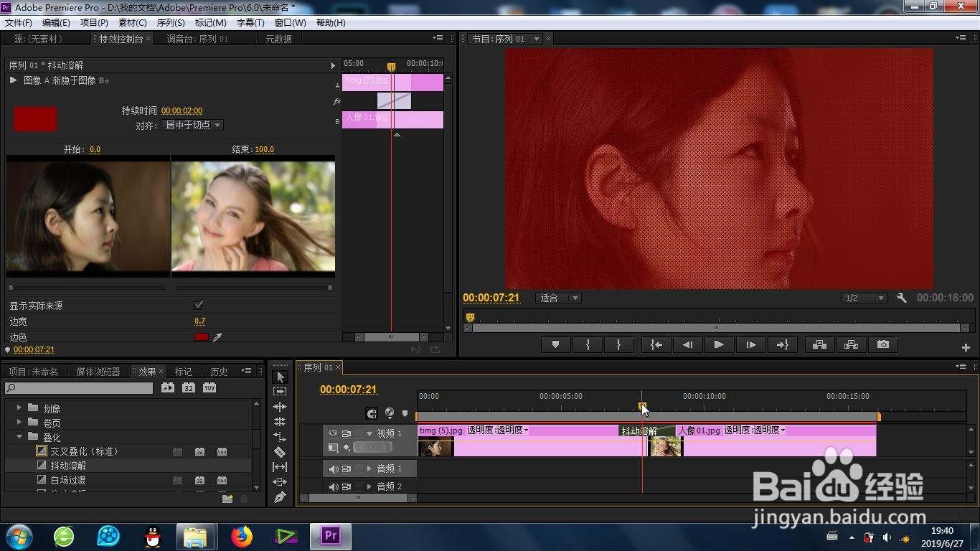Step forward one frame
This screenshot has height=551, width=980.
[750, 345]
